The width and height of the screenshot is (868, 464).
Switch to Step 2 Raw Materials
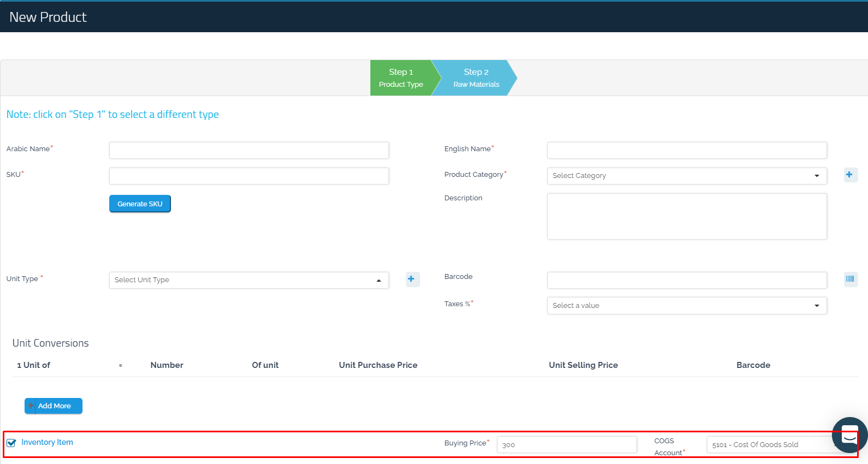click(476, 78)
